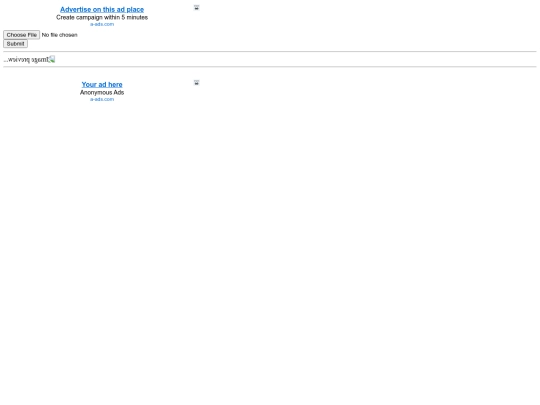This screenshot has width=540, height=405.
Task: Click the 'Anonymous Ads' text
Action: (102, 92)
